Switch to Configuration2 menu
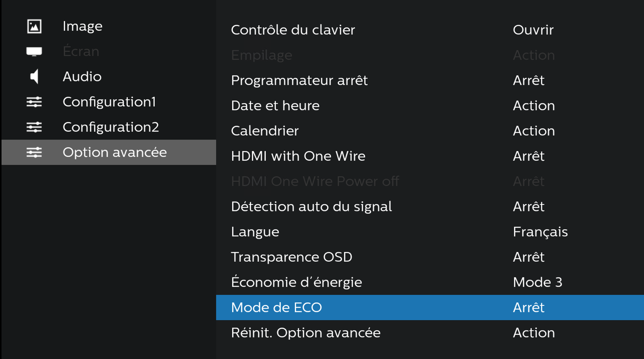 110,127
